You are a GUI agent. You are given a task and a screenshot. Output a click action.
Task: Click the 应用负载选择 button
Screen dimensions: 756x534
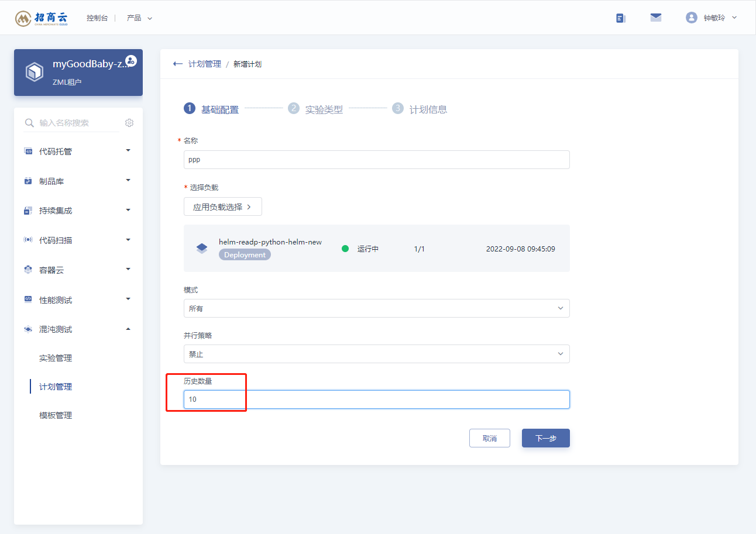[x=223, y=206]
